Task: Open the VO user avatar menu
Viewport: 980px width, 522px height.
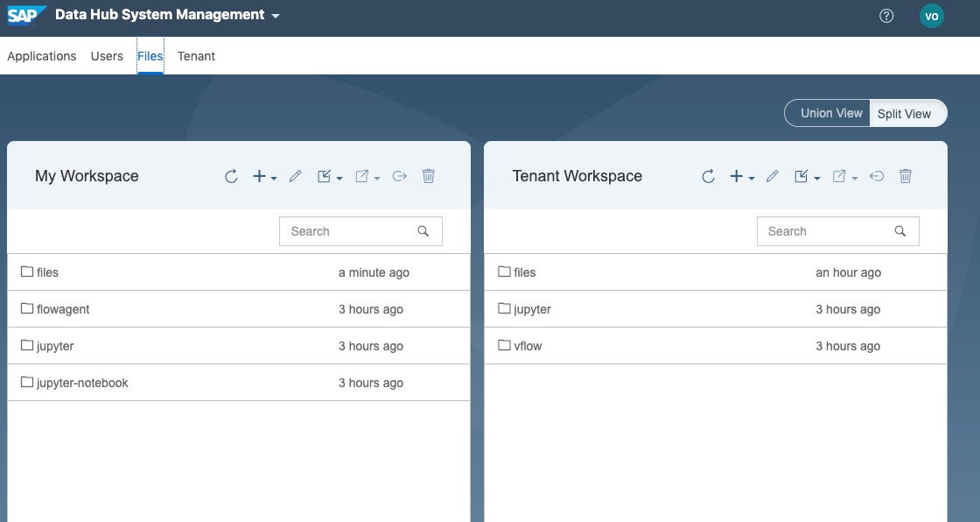Action: click(932, 16)
